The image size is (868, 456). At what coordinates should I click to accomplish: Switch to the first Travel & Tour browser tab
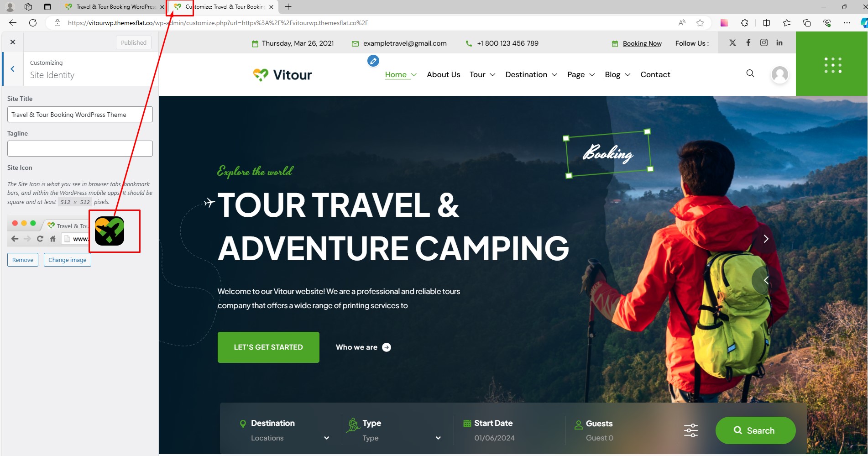114,7
